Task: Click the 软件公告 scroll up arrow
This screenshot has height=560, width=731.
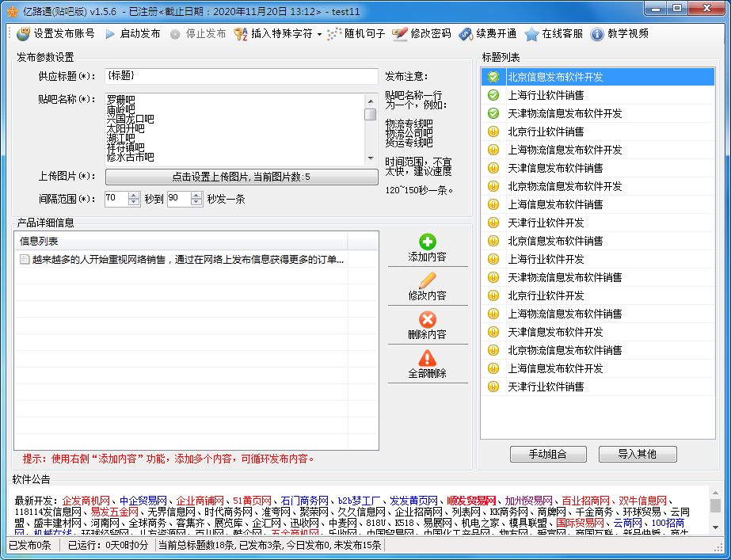Action: tap(716, 493)
